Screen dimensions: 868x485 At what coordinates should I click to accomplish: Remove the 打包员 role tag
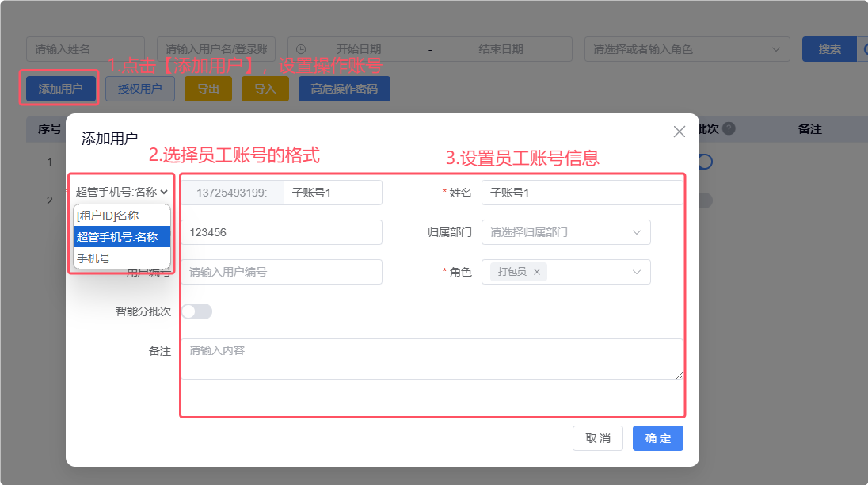pos(537,272)
